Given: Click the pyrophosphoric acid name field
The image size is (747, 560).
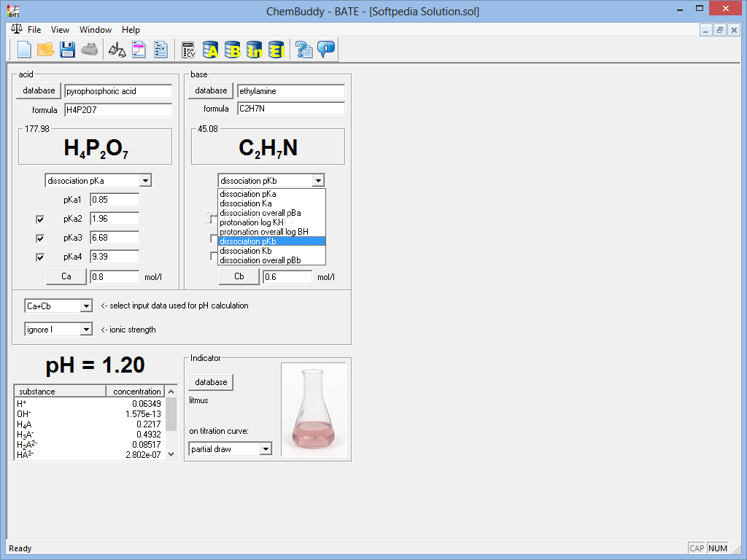Looking at the screenshot, I should 118,91.
